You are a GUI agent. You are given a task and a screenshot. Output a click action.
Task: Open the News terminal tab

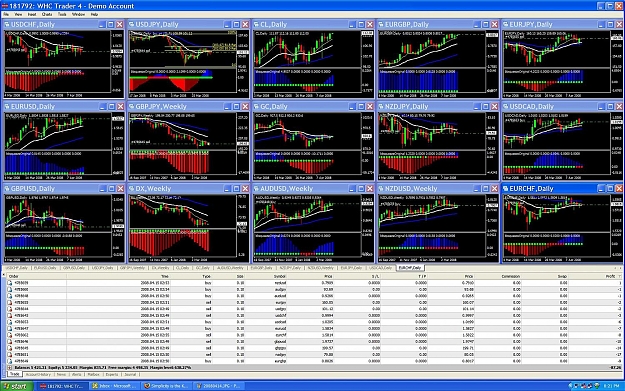click(61, 374)
